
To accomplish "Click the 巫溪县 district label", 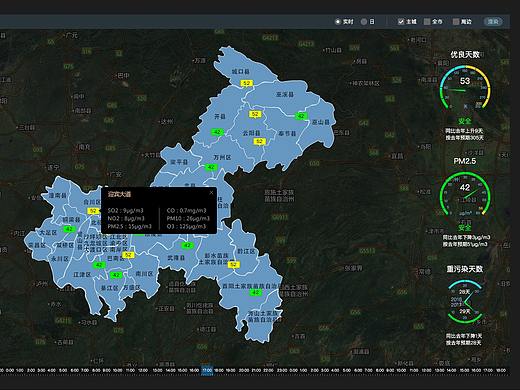I will pyautogui.click(x=285, y=95).
